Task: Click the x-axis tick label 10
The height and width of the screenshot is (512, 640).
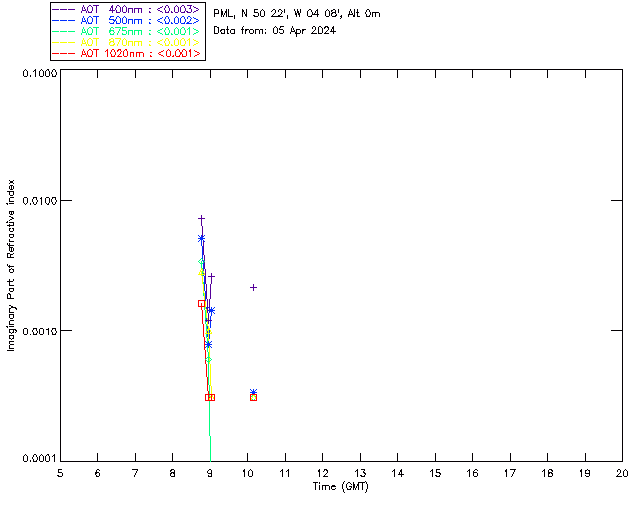Action: coord(248,473)
